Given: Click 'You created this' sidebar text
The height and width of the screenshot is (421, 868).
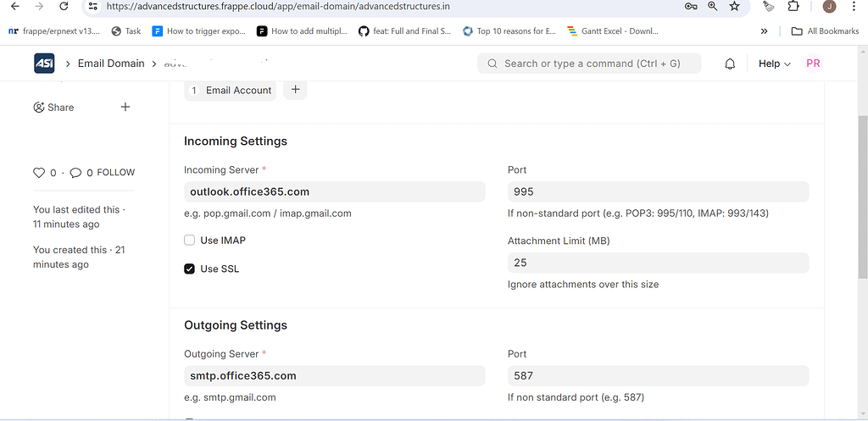Looking at the screenshot, I should click(x=79, y=258).
